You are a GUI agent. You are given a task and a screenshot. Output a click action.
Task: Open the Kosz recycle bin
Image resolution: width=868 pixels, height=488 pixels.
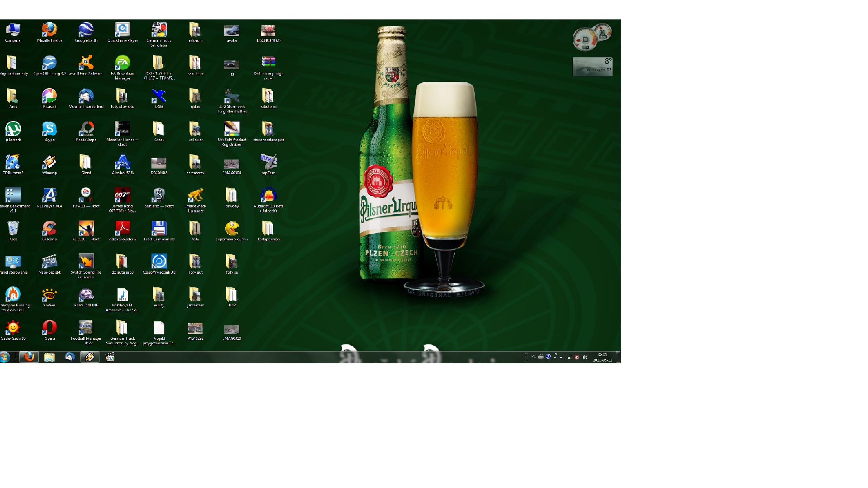[13, 229]
